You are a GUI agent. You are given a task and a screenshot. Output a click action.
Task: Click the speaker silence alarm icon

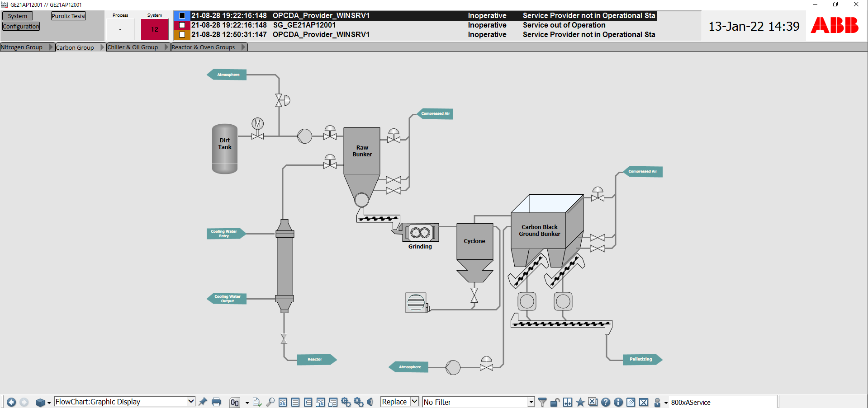click(370, 402)
